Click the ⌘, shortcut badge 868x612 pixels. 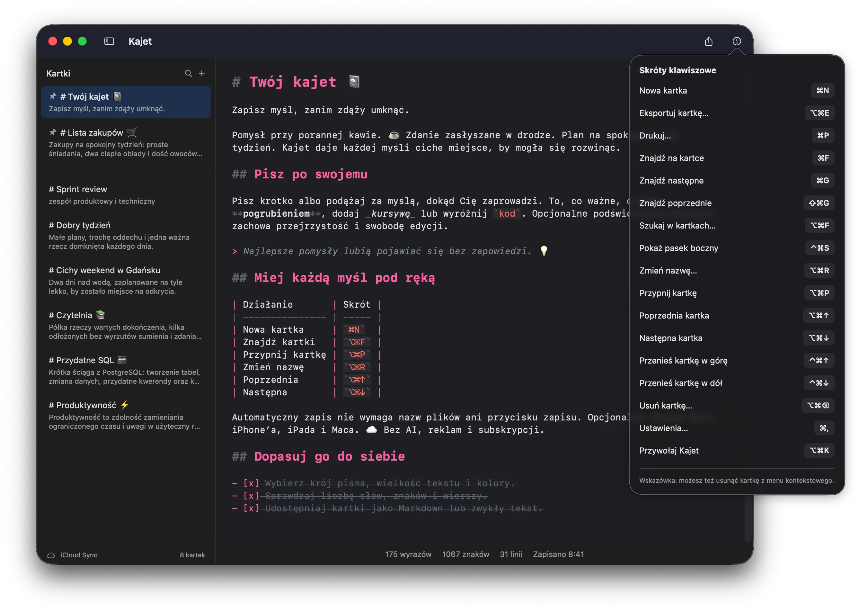(x=824, y=428)
